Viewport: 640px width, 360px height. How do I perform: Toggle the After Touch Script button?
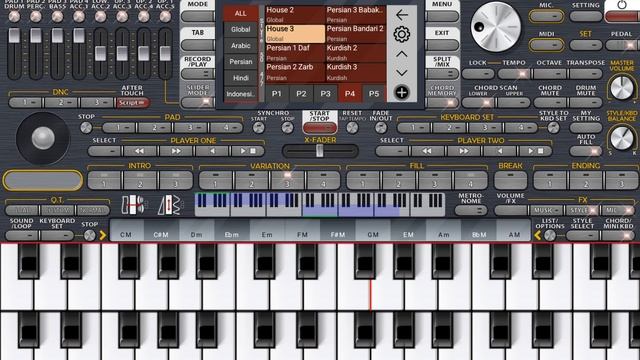click(x=132, y=102)
